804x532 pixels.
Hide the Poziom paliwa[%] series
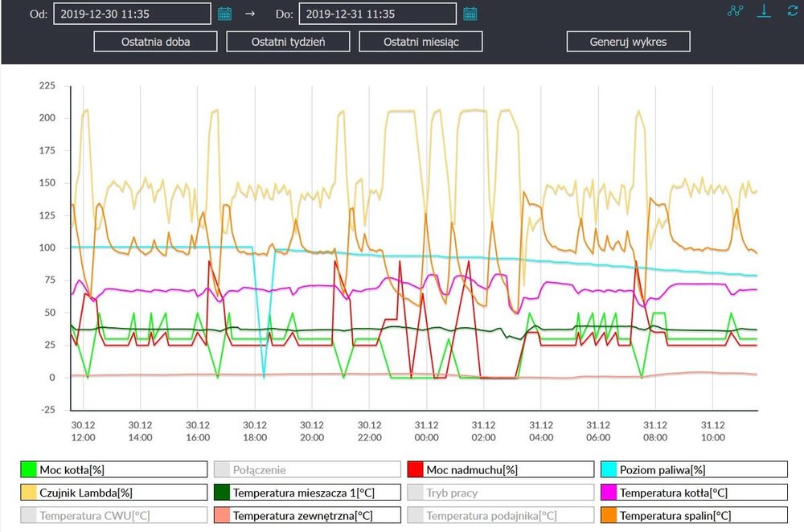tap(691, 469)
